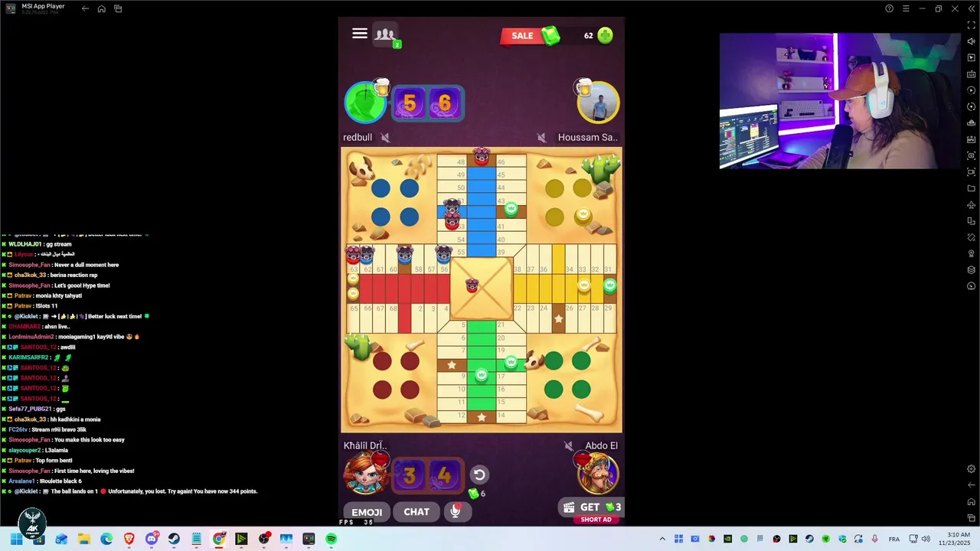The image size is (980, 551).
Task: Toggle mute for Houssam Sa..
Action: click(x=541, y=138)
